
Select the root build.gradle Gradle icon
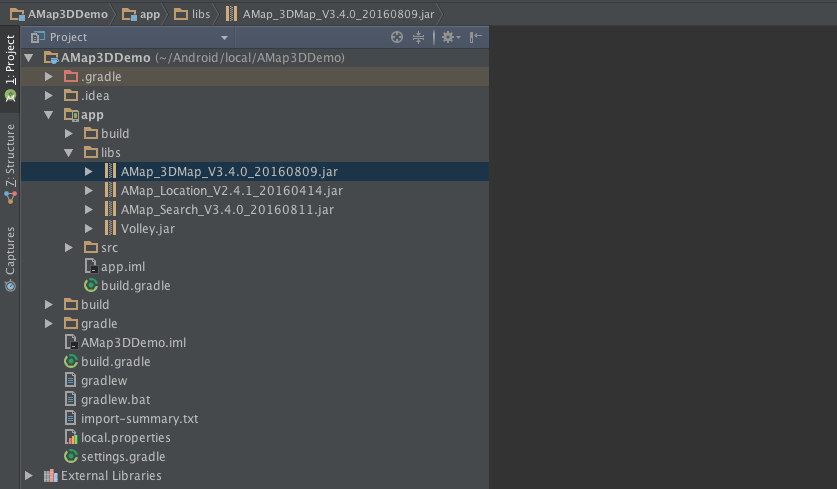(70, 361)
